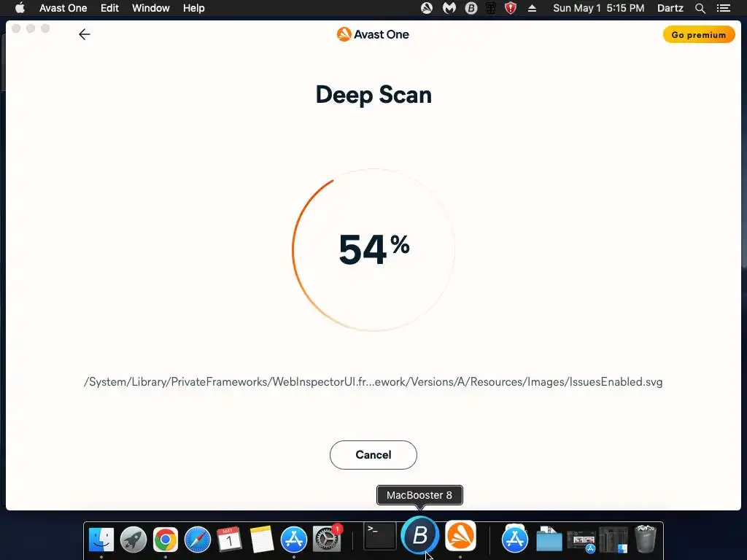Open the Apple menu
Image resolution: width=747 pixels, height=560 pixels.
(x=20, y=8)
